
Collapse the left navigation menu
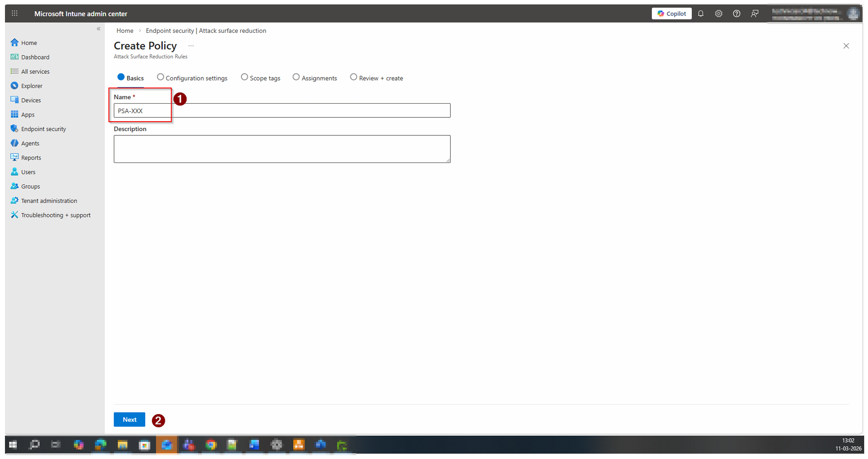tap(98, 29)
